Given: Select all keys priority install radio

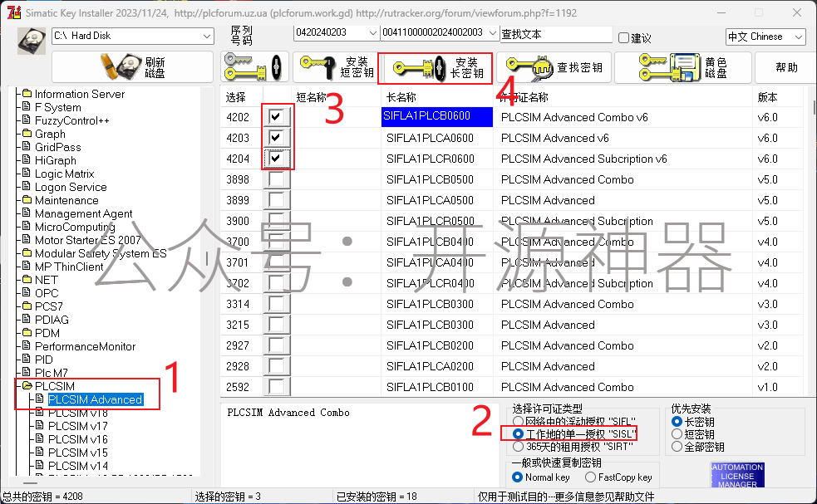Looking at the screenshot, I should 677,446.
